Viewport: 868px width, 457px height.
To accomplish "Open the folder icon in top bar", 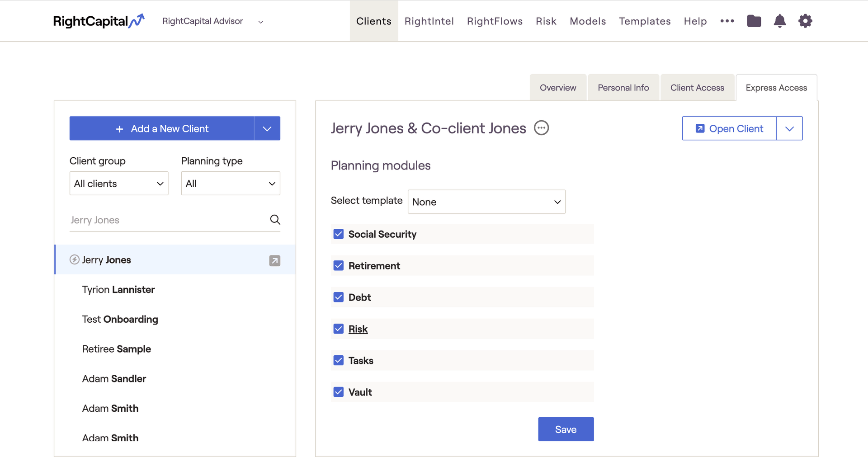I will (754, 21).
